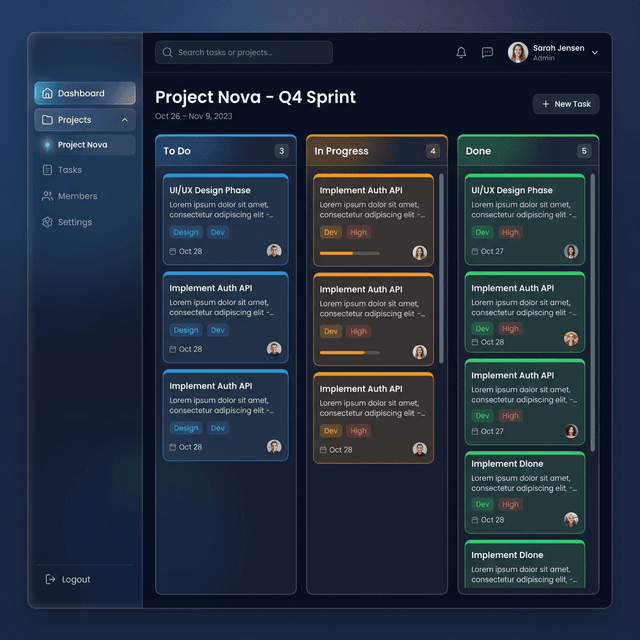Image resolution: width=640 pixels, height=640 pixels.
Task: Click the Tasks clipboard icon
Action: pos(47,170)
